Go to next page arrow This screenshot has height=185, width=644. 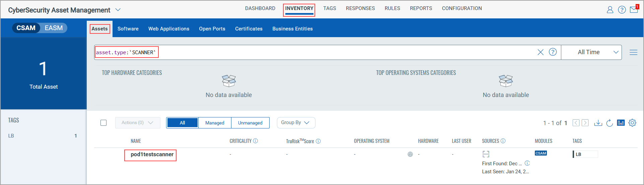(585, 123)
